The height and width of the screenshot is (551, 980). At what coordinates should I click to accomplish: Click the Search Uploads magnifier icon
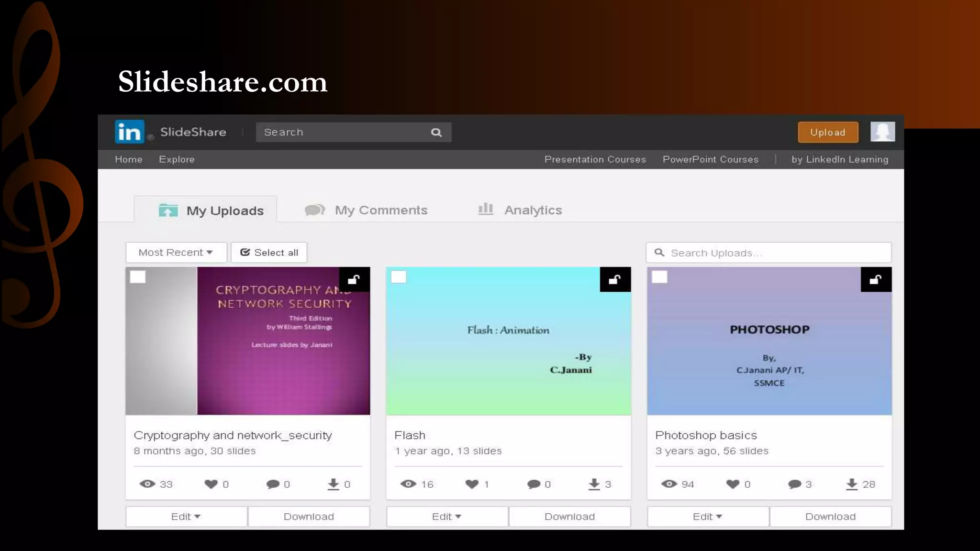pos(659,252)
